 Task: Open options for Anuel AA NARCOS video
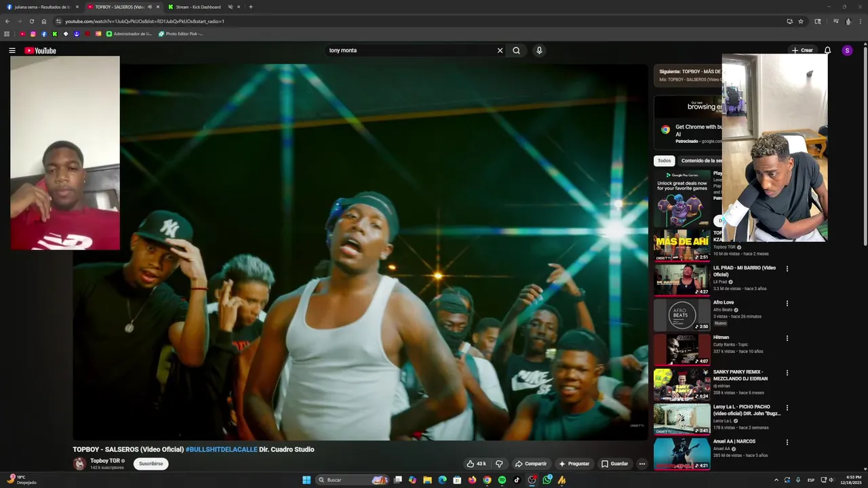787,443
